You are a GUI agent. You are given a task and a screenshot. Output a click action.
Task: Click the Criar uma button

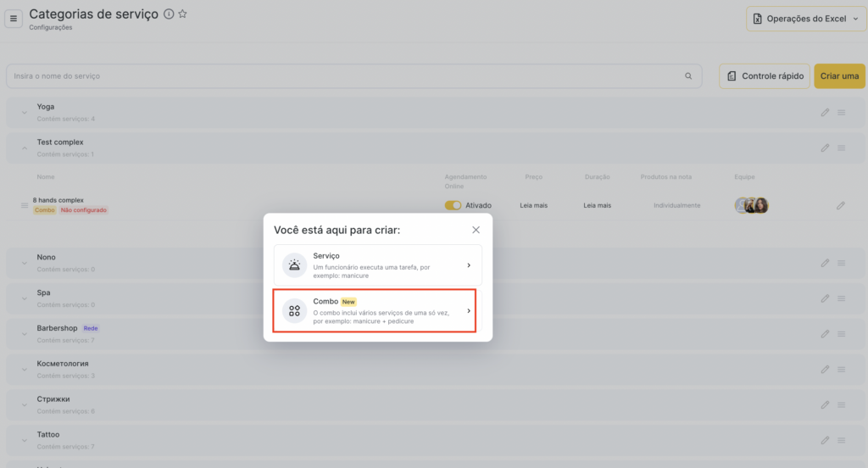pyautogui.click(x=840, y=75)
